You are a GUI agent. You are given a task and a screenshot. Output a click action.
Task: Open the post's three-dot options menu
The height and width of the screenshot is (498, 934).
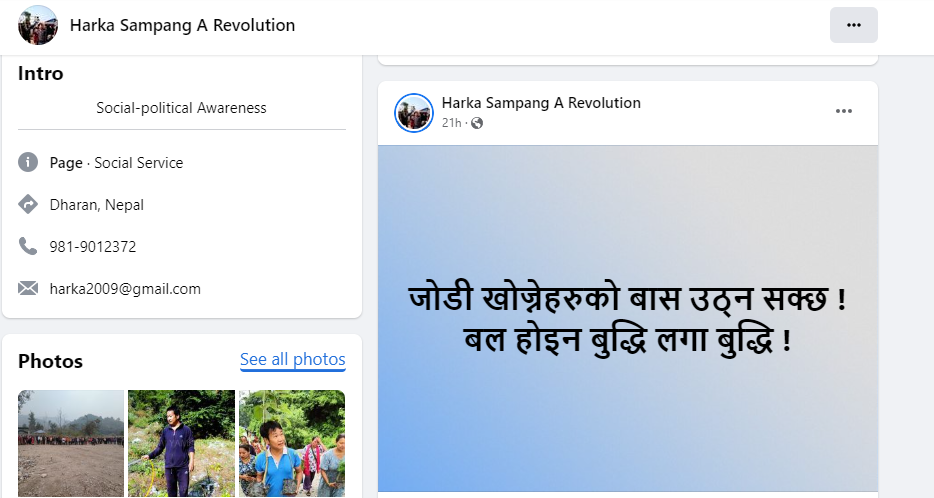[843, 111]
